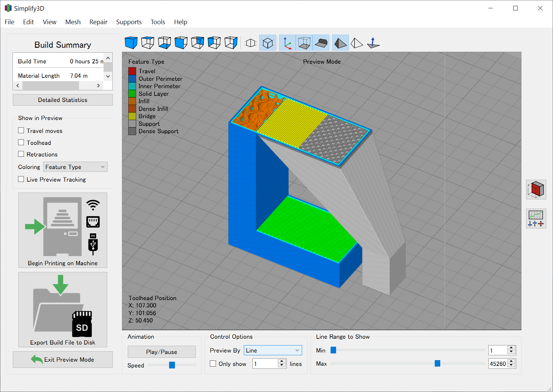The image size is (553, 392).
Task: Click the green exit arrow icon
Action: click(37, 360)
